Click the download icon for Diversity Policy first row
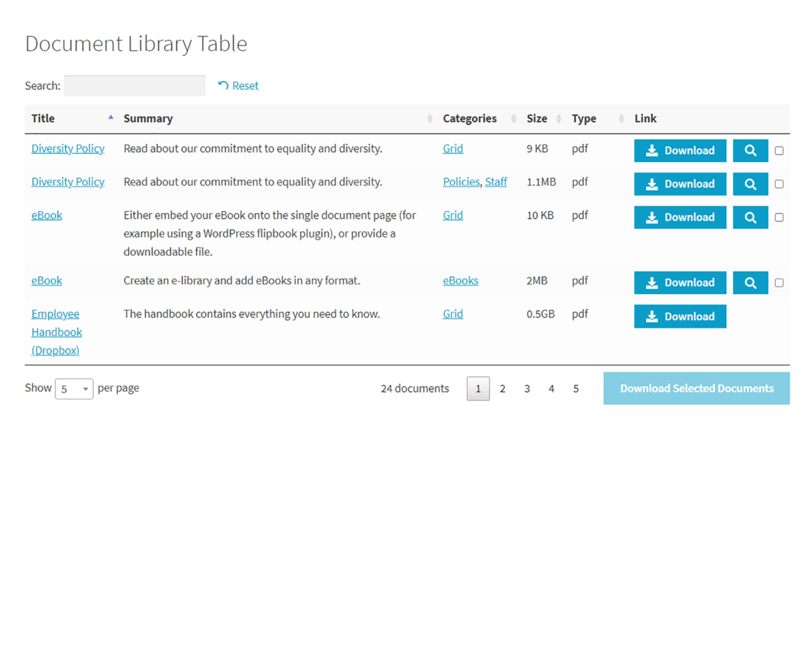This screenshot has width=810, height=672. coord(651,150)
